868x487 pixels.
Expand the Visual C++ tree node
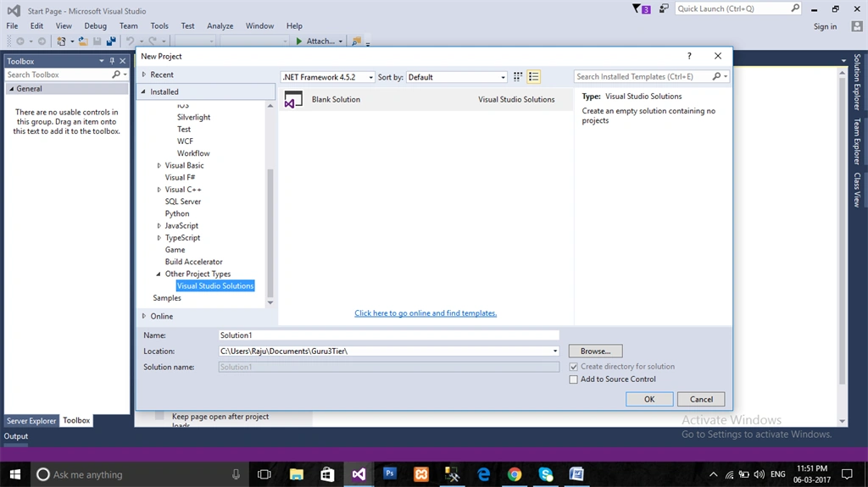click(159, 190)
